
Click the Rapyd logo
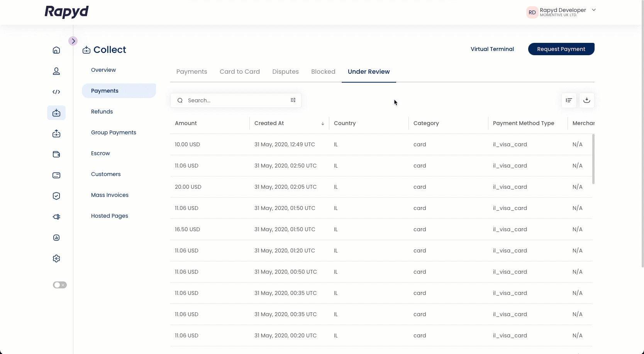tap(67, 12)
